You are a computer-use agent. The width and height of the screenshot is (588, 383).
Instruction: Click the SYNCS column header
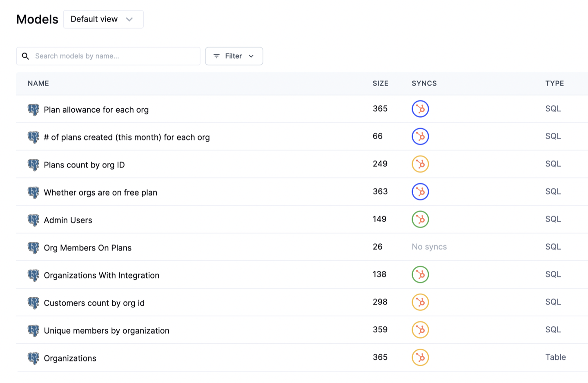424,83
